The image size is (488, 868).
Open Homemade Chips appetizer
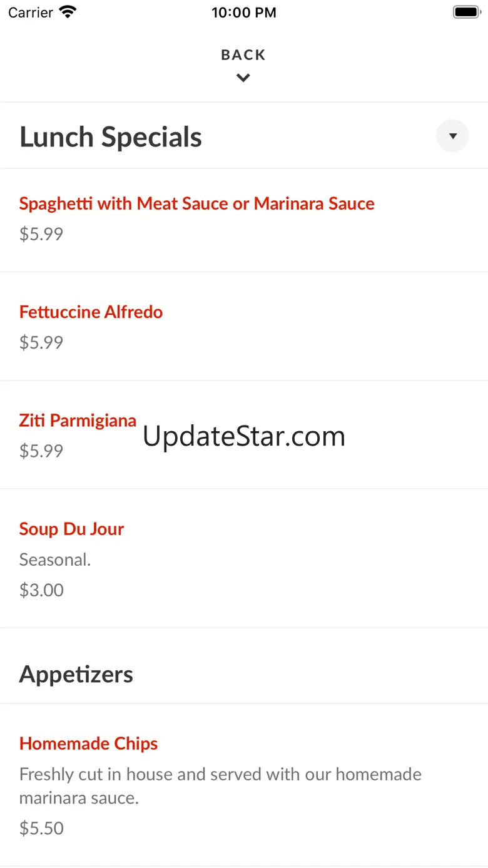(x=88, y=743)
